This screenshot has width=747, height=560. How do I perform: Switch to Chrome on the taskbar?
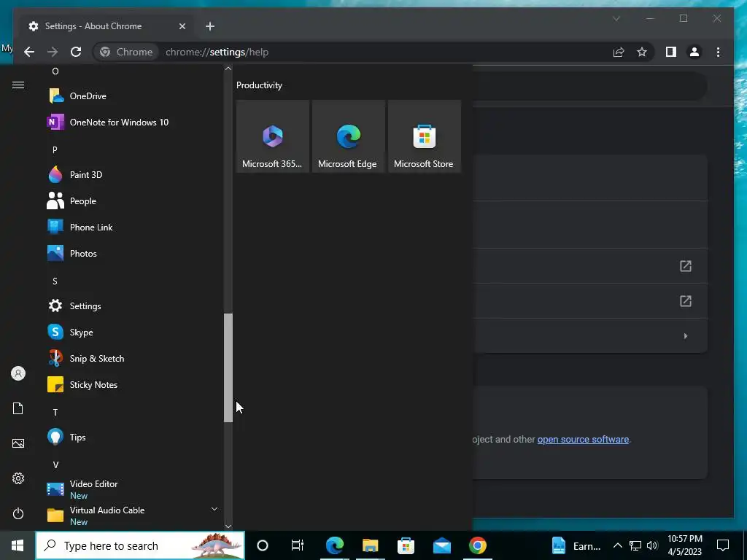coord(477,545)
